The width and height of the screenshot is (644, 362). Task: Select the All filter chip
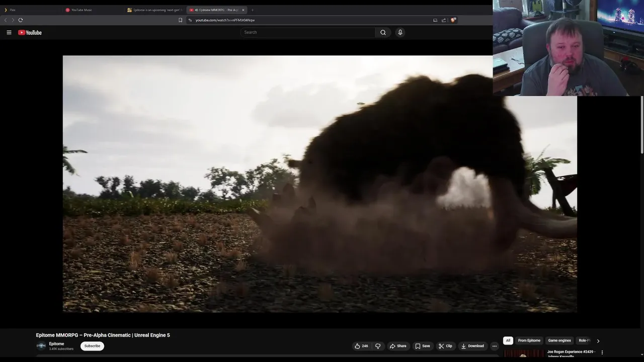pyautogui.click(x=508, y=340)
